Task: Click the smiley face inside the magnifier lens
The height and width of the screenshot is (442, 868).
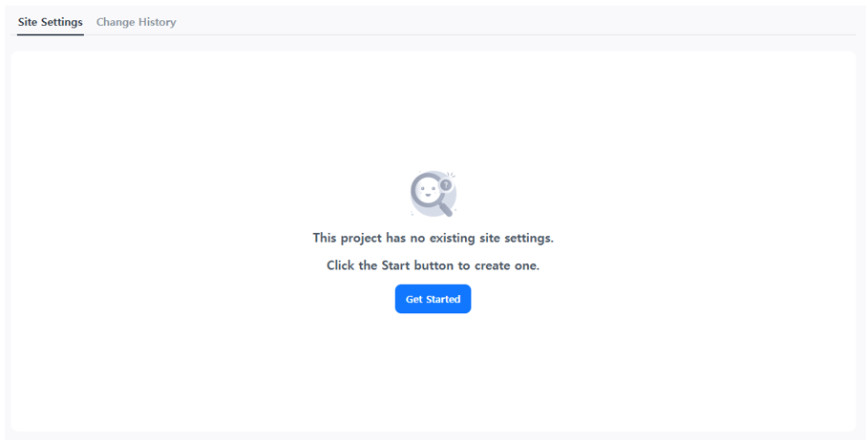Action: click(428, 191)
